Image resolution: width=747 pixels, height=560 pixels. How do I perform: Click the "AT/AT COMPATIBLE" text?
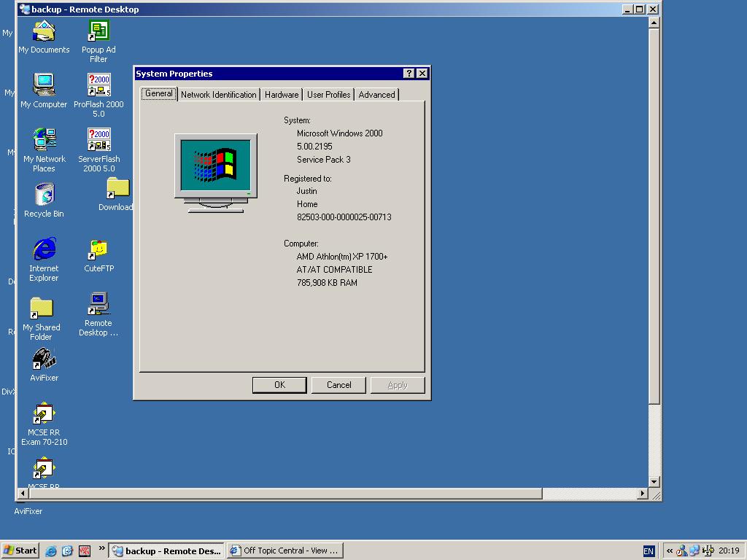pos(334,270)
